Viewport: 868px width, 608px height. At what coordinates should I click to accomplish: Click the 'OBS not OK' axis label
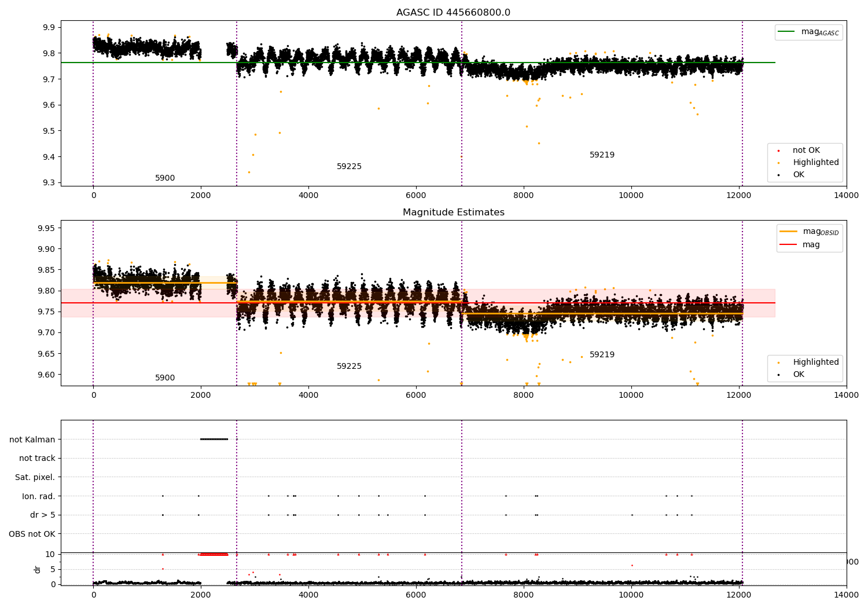(x=32, y=534)
